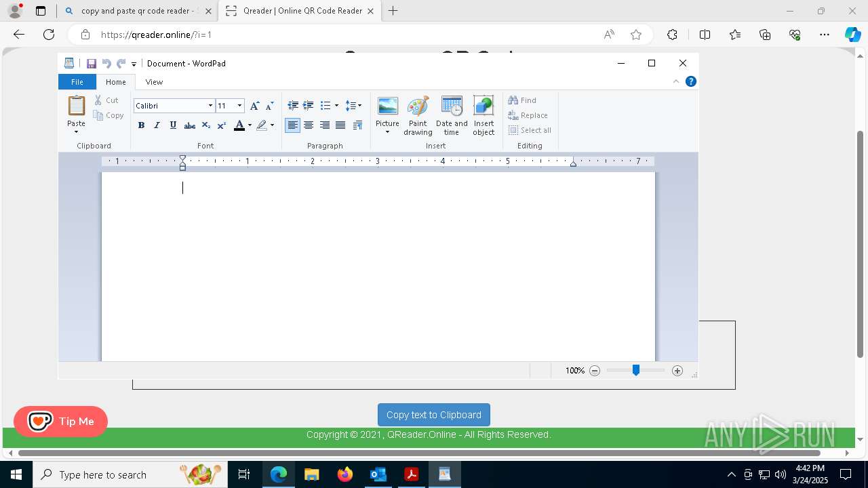
Task: Open a new browser tab
Action: pyautogui.click(x=393, y=11)
